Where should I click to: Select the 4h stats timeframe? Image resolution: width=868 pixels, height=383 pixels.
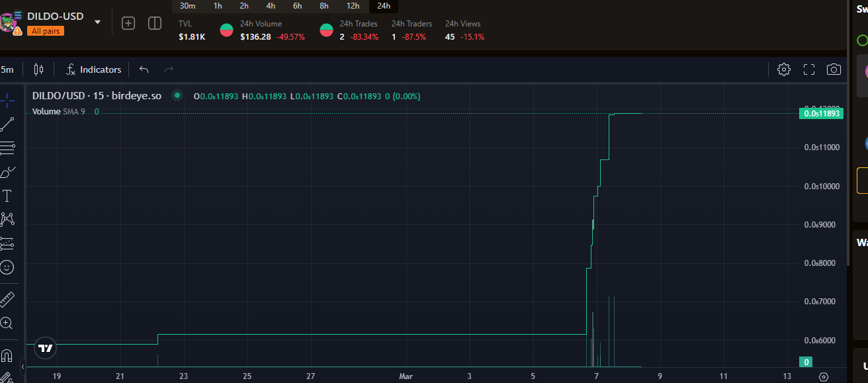coord(271,6)
